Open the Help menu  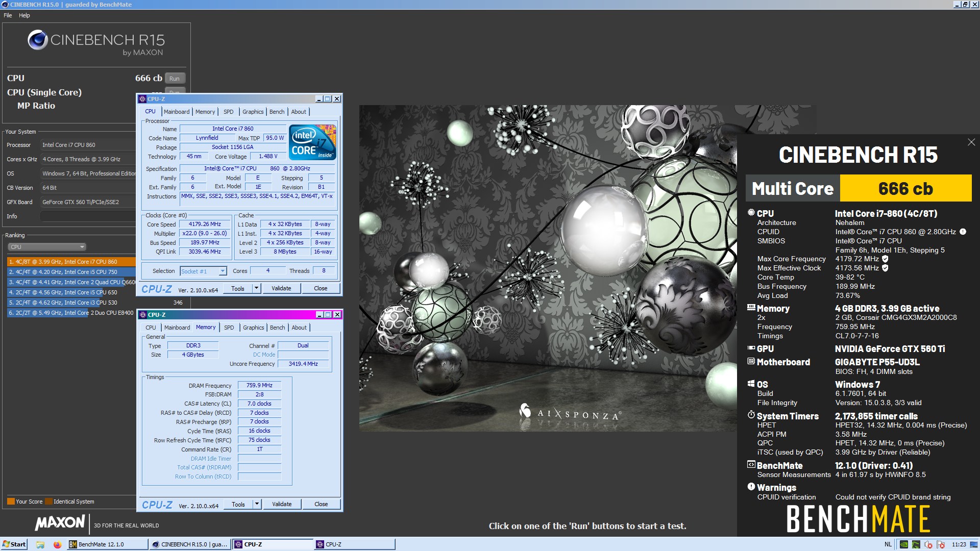24,15
